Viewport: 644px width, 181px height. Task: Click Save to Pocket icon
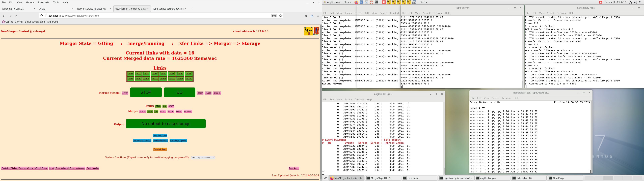(x=306, y=16)
